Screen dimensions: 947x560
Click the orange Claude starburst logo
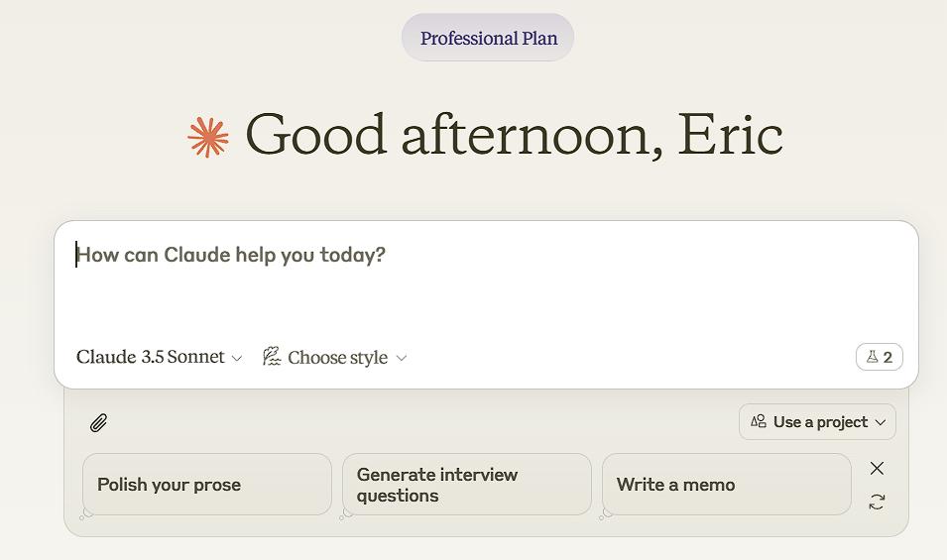[208, 137]
